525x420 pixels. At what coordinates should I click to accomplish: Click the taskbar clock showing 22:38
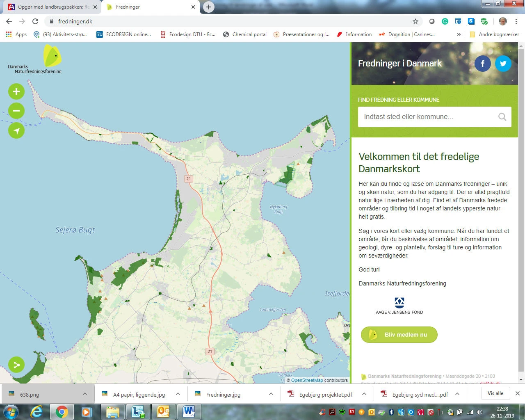pyautogui.click(x=502, y=412)
